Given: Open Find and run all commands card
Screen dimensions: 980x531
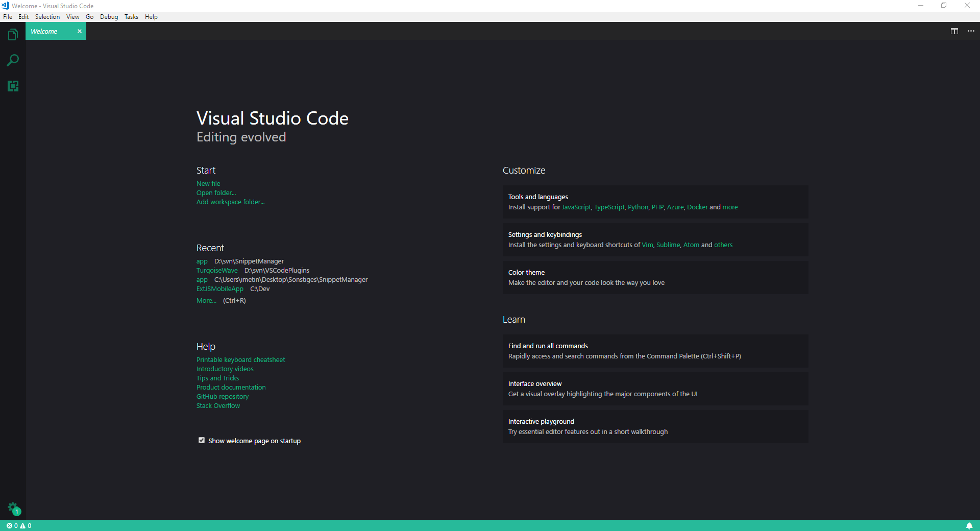Looking at the screenshot, I should [x=655, y=351].
